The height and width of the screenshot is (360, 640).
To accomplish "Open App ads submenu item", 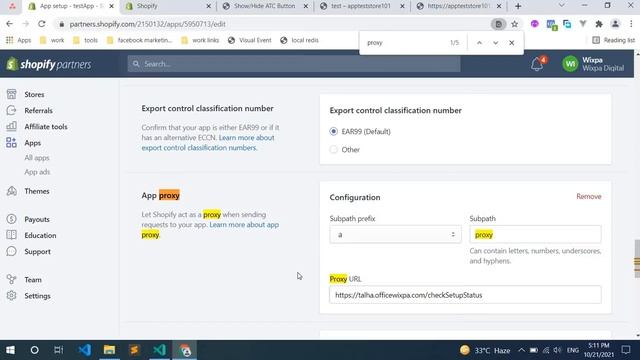I will (37, 172).
